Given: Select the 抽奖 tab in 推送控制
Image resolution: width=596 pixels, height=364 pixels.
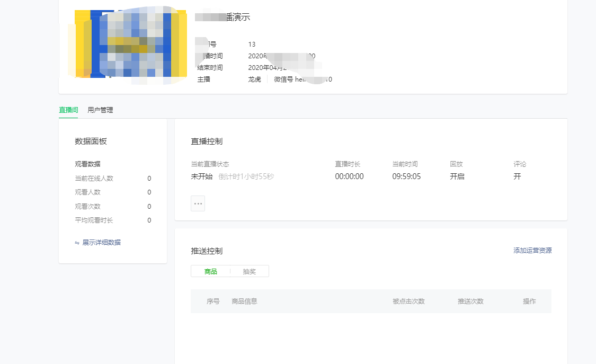Looking at the screenshot, I should (250, 271).
